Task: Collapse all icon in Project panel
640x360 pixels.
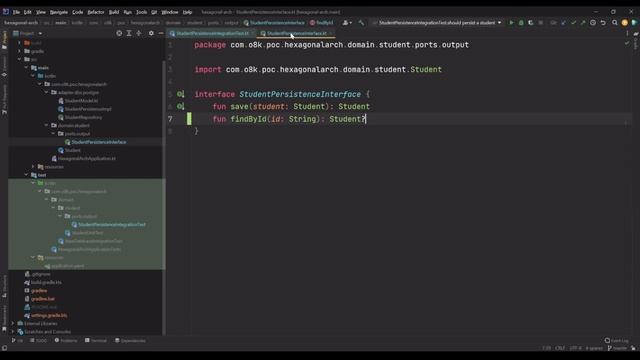Action: [x=139, y=33]
